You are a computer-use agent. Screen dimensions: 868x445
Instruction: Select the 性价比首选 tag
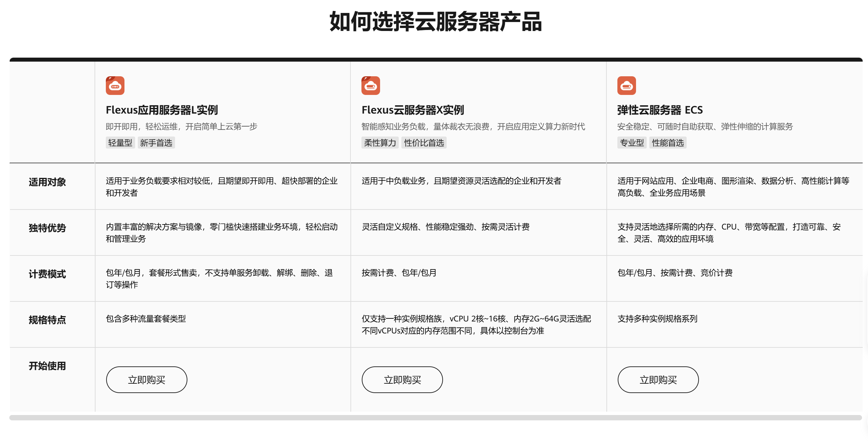click(424, 143)
